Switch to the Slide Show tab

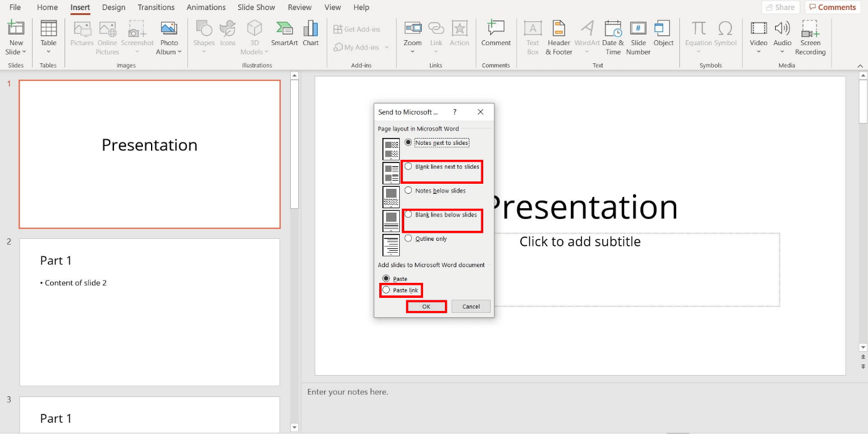[256, 8]
